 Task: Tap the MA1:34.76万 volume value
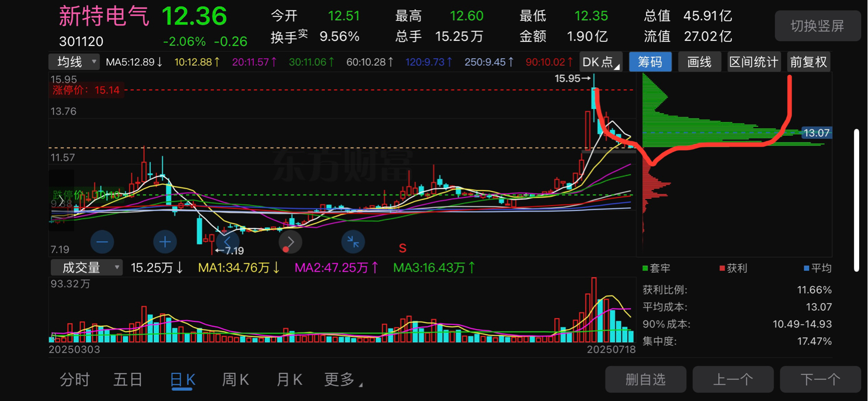[239, 268]
